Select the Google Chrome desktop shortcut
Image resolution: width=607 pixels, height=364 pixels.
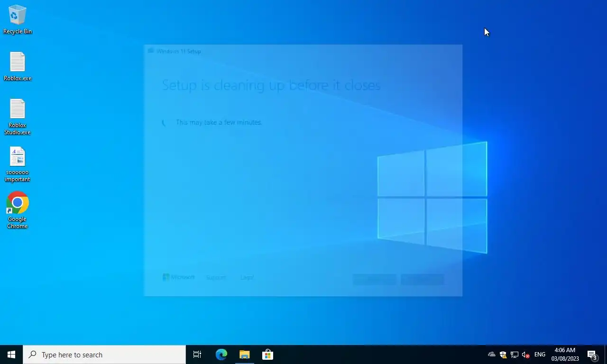click(18, 210)
